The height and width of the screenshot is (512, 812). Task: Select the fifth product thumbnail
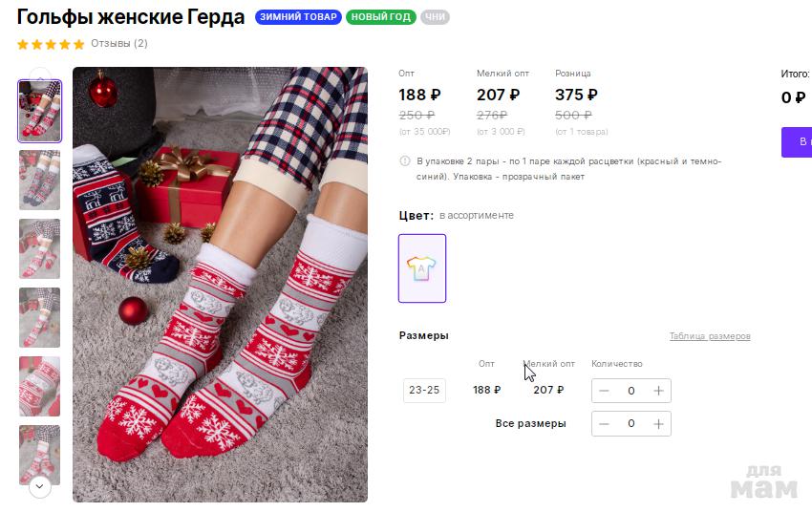[39, 386]
